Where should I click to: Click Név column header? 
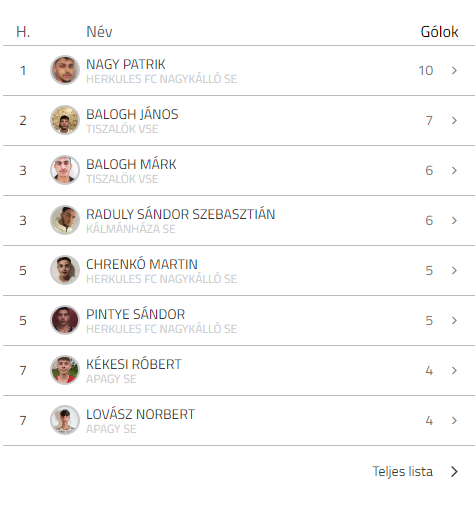pyautogui.click(x=99, y=32)
